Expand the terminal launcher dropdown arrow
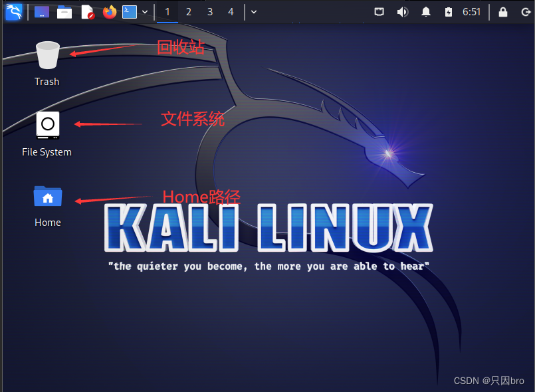 click(x=145, y=12)
